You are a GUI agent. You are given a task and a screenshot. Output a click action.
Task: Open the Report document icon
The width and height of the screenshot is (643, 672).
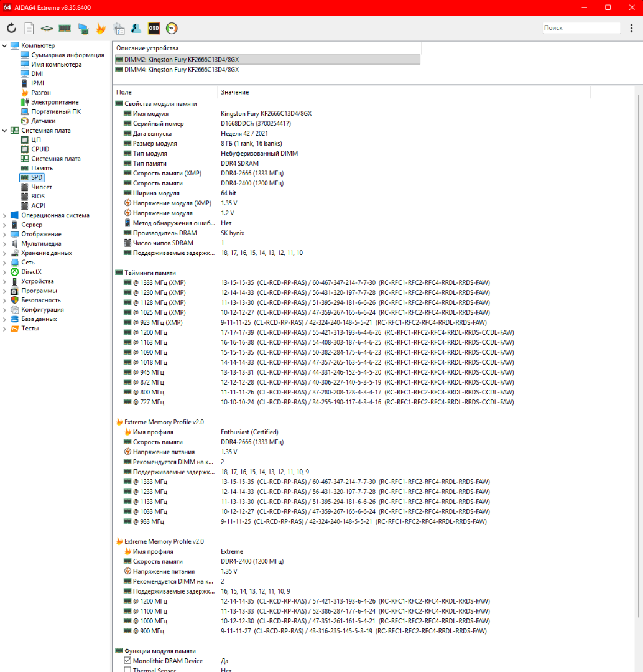(29, 28)
